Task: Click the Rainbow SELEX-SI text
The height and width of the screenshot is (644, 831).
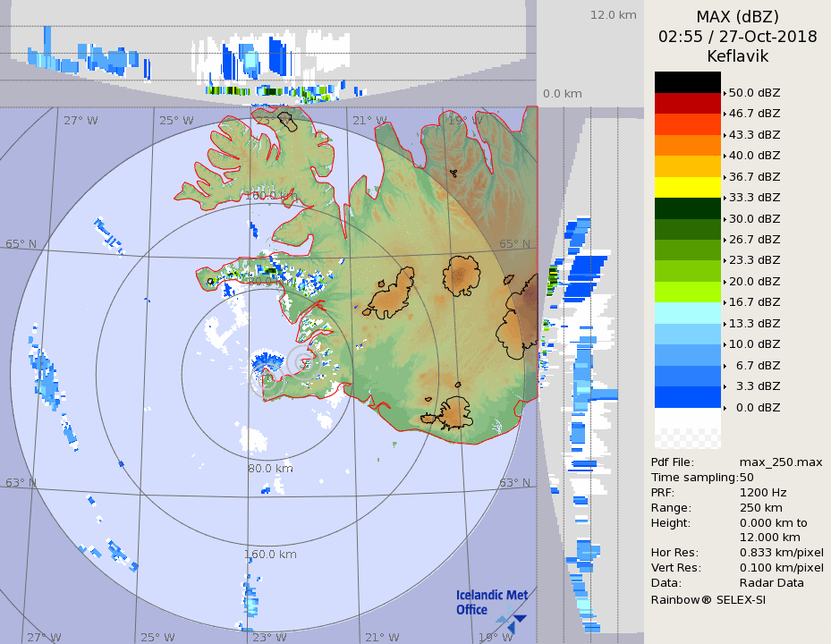Action: pos(708,599)
